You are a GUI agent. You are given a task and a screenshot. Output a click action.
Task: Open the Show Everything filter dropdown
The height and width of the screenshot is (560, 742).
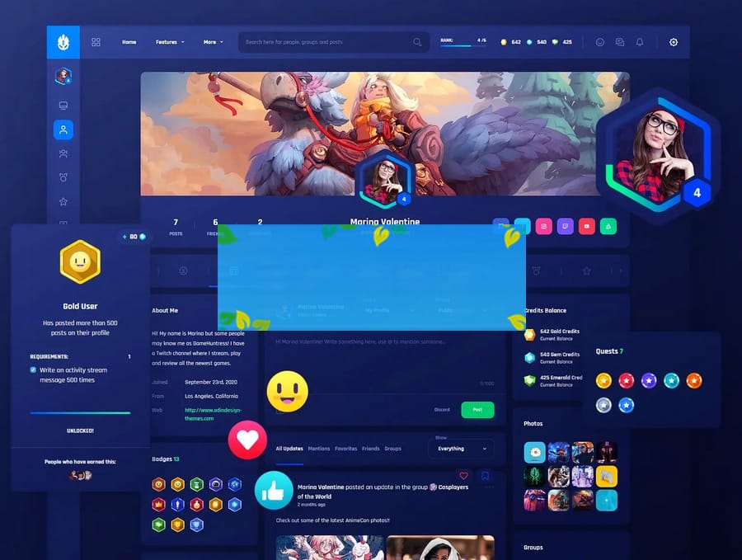pyautogui.click(x=461, y=449)
